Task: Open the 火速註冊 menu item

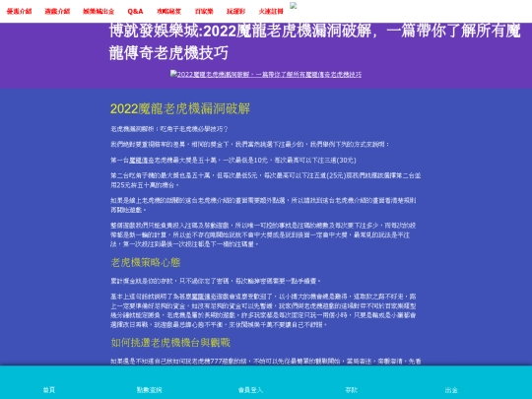Action: [x=271, y=11]
